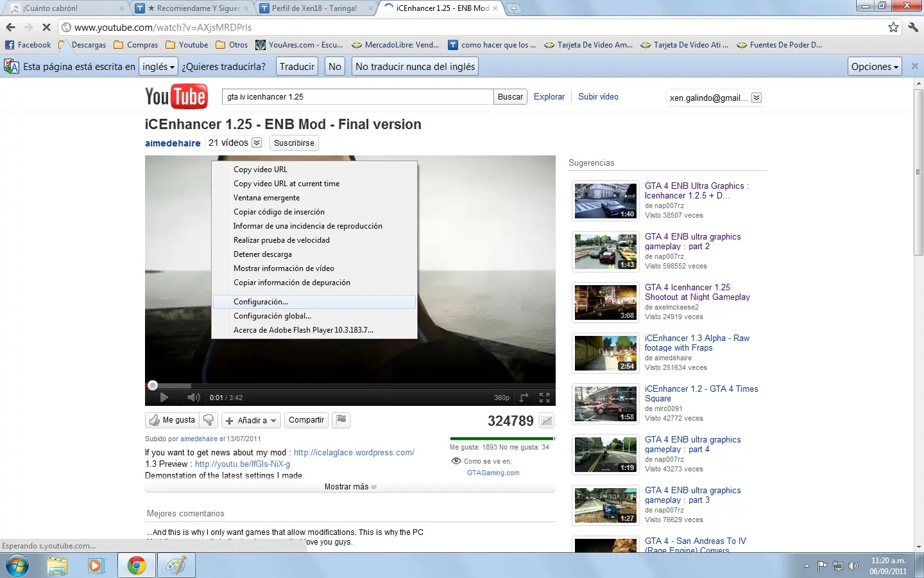Open Facebook bookmark
The height and width of the screenshot is (578, 924).
pos(28,45)
